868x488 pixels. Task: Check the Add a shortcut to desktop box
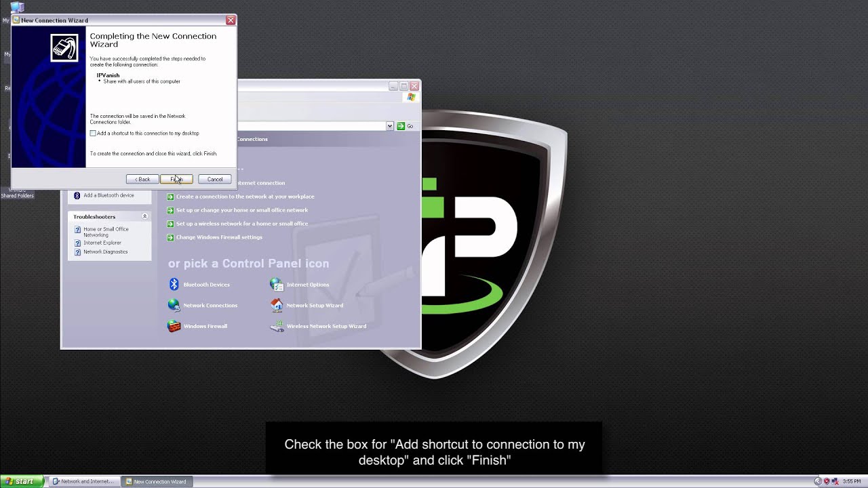(x=93, y=134)
